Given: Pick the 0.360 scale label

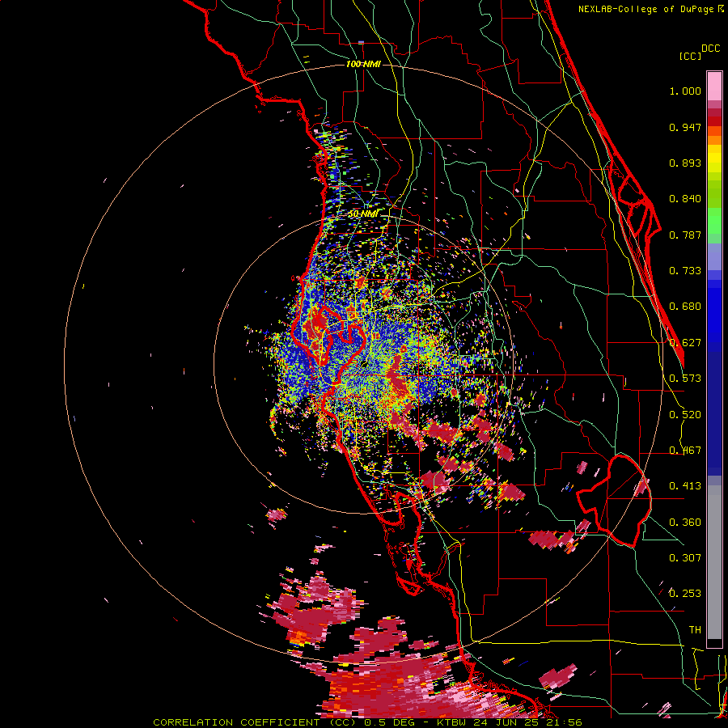Looking at the screenshot, I should pos(685,523).
